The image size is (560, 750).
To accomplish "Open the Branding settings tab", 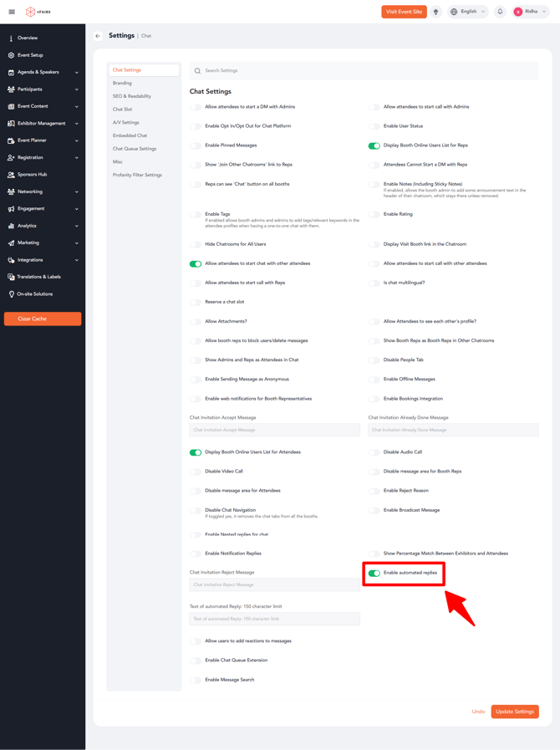I will [122, 83].
